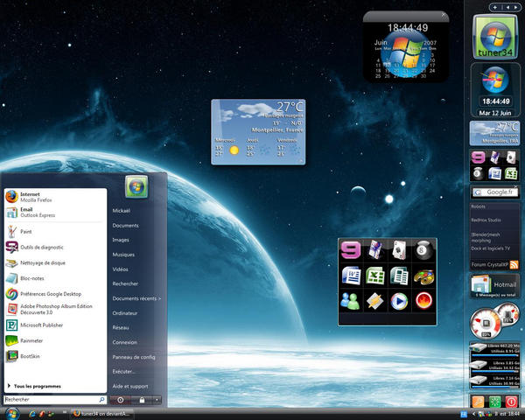The width and height of the screenshot is (525, 420).
Task: Launch BootSkin from the Start menu
Action: 56,356
